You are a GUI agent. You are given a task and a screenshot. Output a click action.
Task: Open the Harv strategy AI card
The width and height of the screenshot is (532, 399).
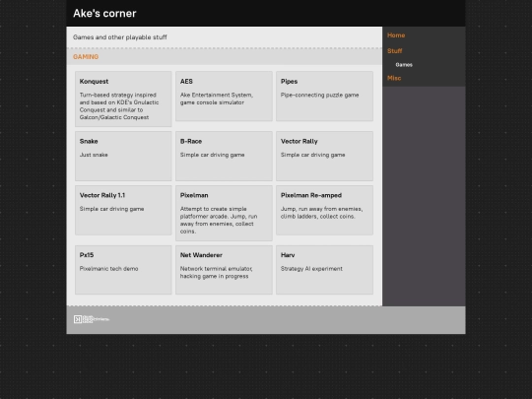(324, 270)
